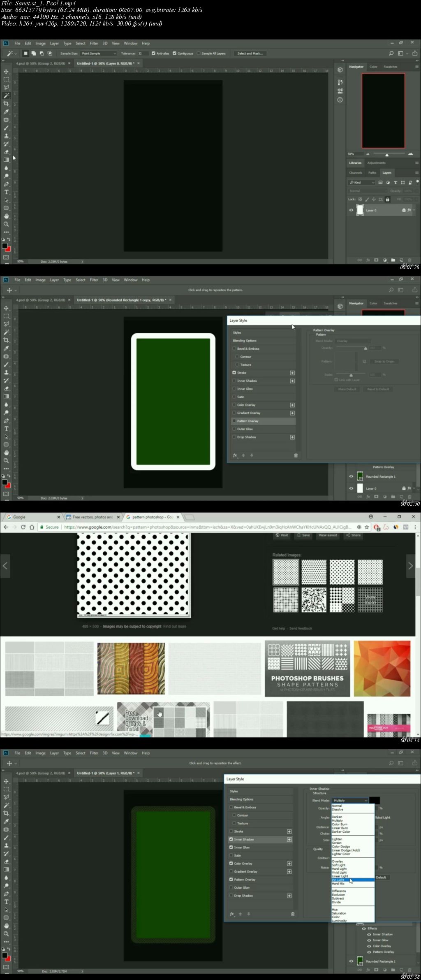Enable Sample All Layers checkbox
This screenshot has width=421, height=980.
tap(199, 53)
